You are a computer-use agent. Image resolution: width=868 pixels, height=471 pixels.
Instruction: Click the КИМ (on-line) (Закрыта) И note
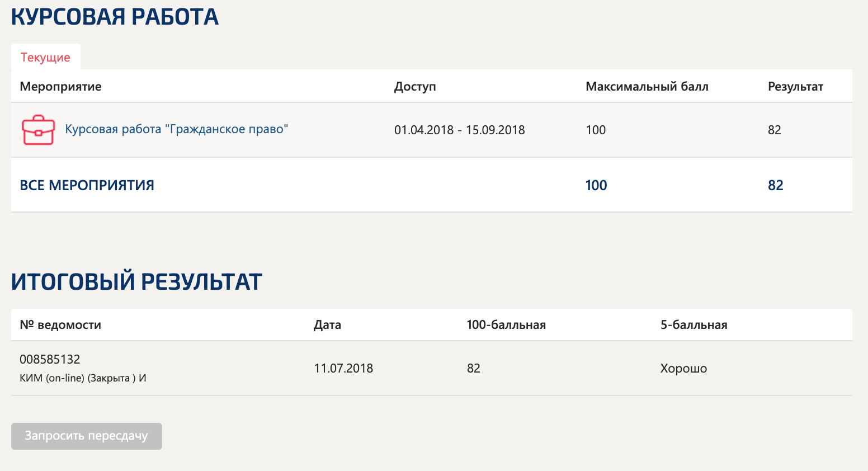(x=83, y=378)
